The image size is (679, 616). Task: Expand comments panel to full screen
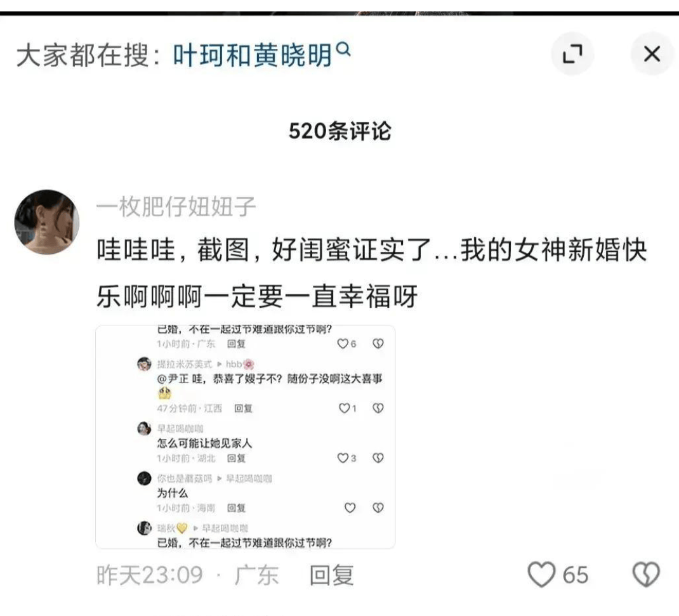[x=572, y=54]
